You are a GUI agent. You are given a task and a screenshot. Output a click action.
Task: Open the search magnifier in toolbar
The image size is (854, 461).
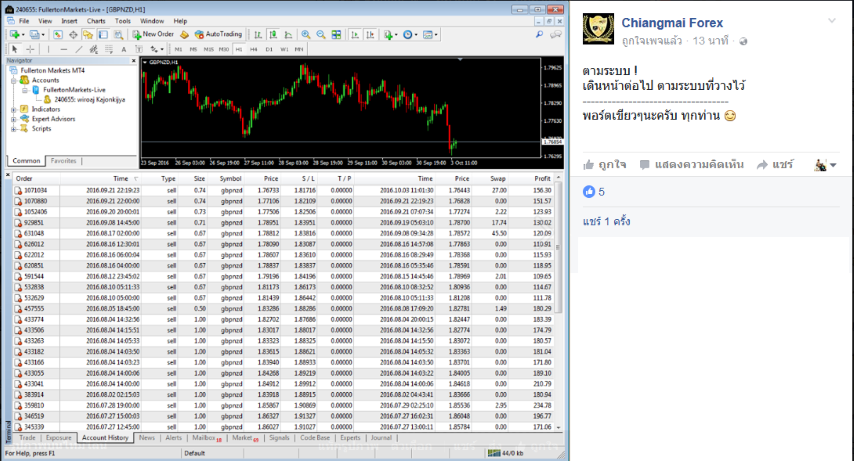point(539,34)
